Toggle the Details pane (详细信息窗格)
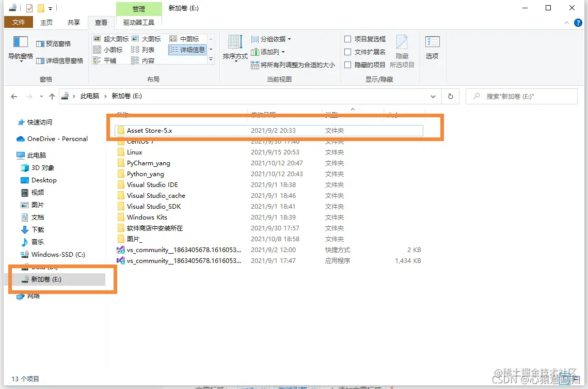 point(59,61)
